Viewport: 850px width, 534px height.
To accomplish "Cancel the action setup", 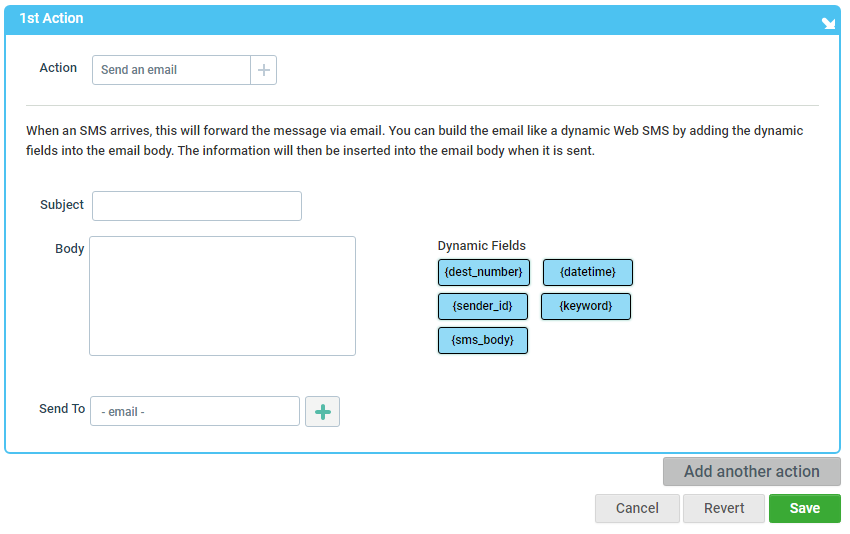I will 637,509.
